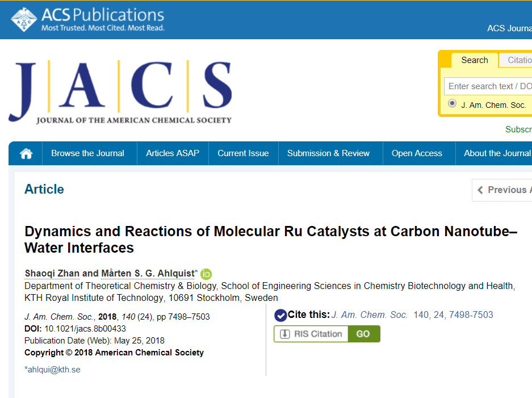Click the ahlqui@kth.se email link
532x398 pixels.
(54, 370)
